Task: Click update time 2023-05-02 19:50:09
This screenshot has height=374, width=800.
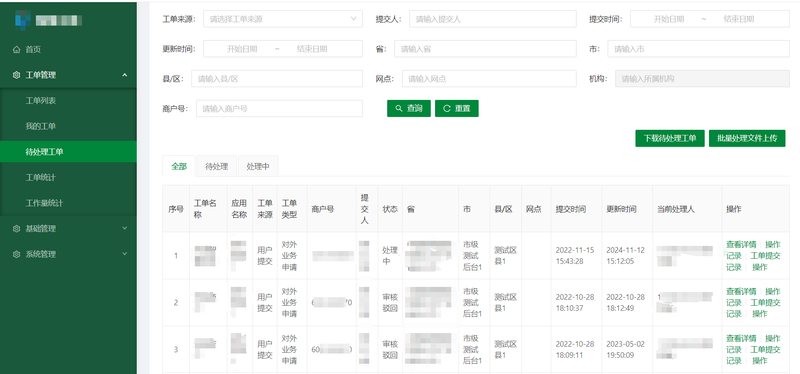Action: coord(626,350)
